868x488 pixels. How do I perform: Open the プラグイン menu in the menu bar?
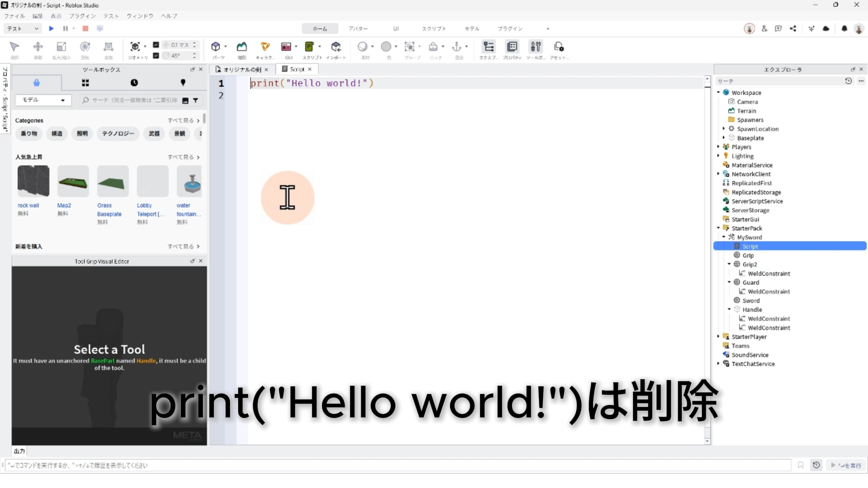pos(82,16)
